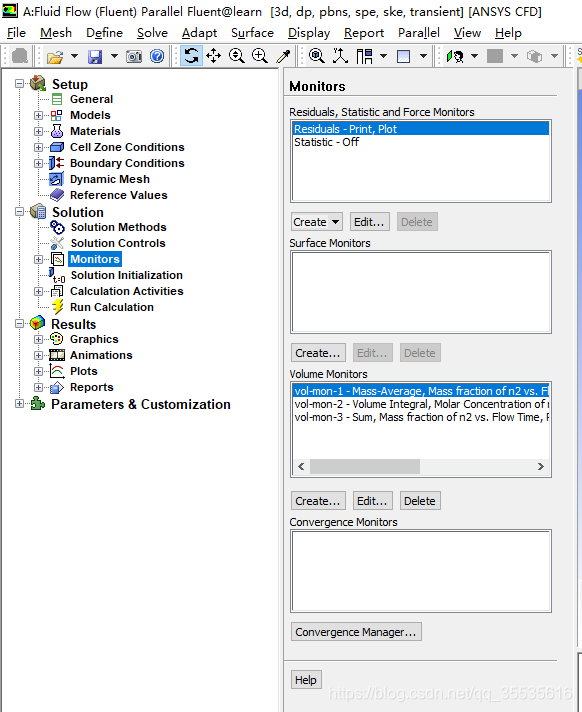The width and height of the screenshot is (582, 712).
Task: Click the camera screenshot icon
Action: (x=134, y=57)
